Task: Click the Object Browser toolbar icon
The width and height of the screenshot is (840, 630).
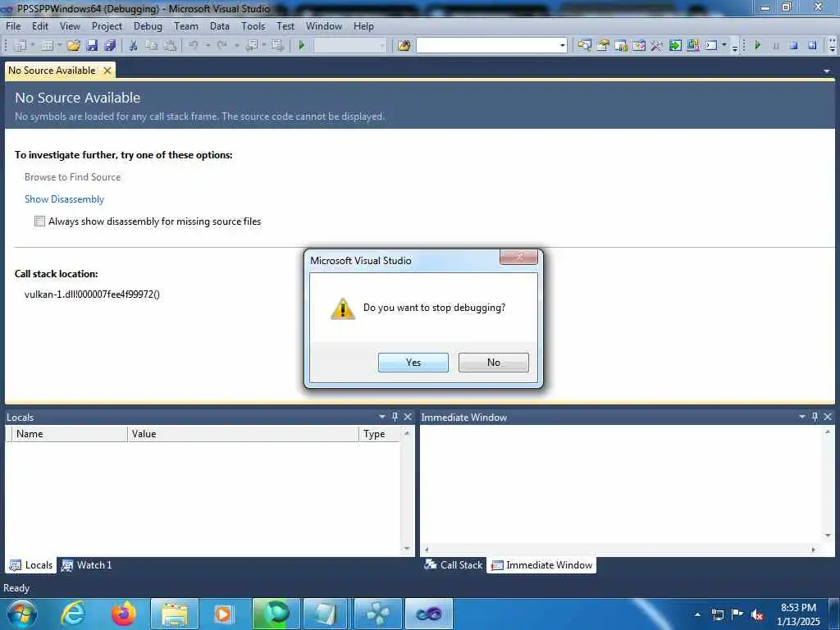Action: (621, 46)
